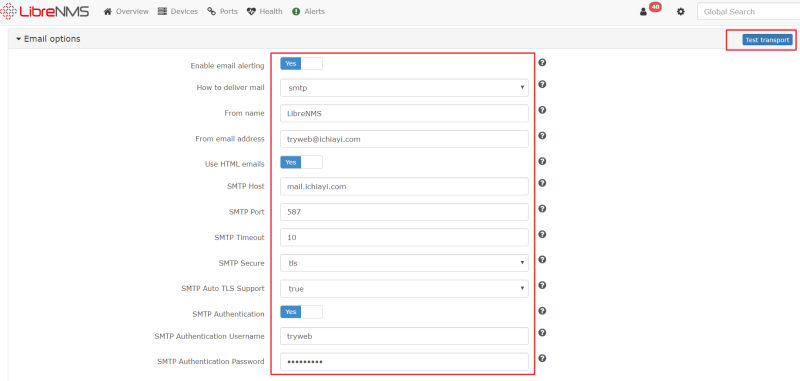
Task: Click the Test transport button
Action: pos(767,40)
